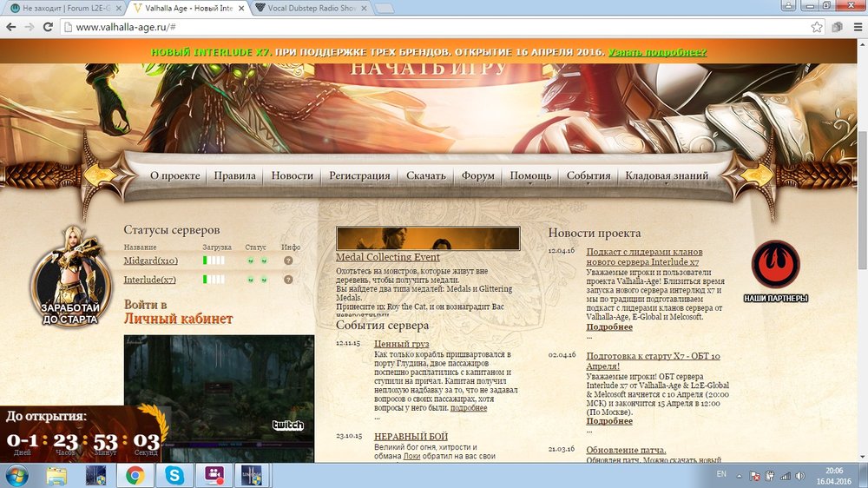
Task: Click the Interlude(x7) info question-mark icon
Action: (x=288, y=280)
